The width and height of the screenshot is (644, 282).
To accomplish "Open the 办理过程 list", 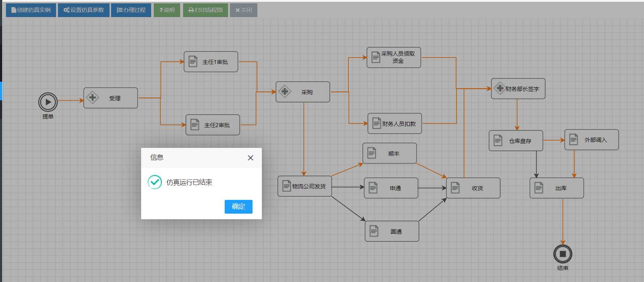I will coord(131,10).
